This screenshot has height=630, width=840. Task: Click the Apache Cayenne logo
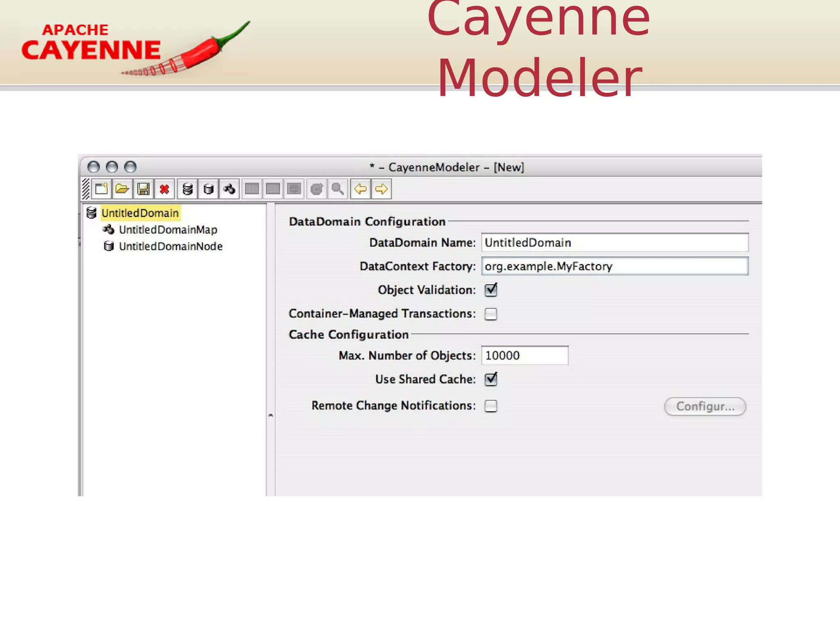click(x=135, y=48)
